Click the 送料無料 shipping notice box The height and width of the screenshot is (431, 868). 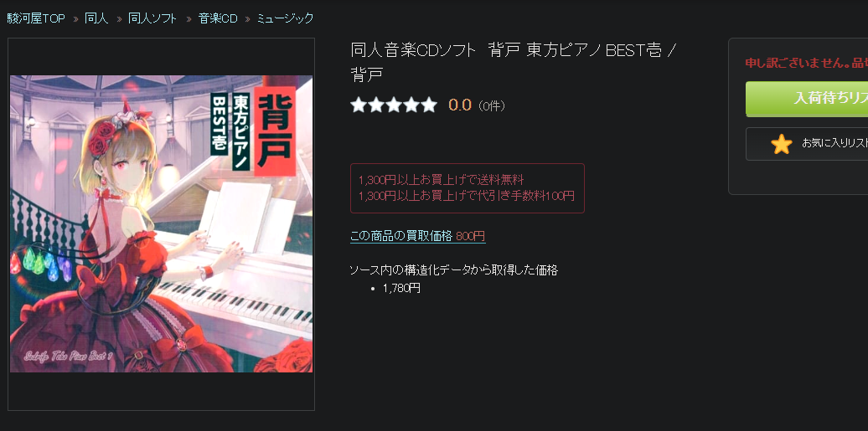point(468,188)
